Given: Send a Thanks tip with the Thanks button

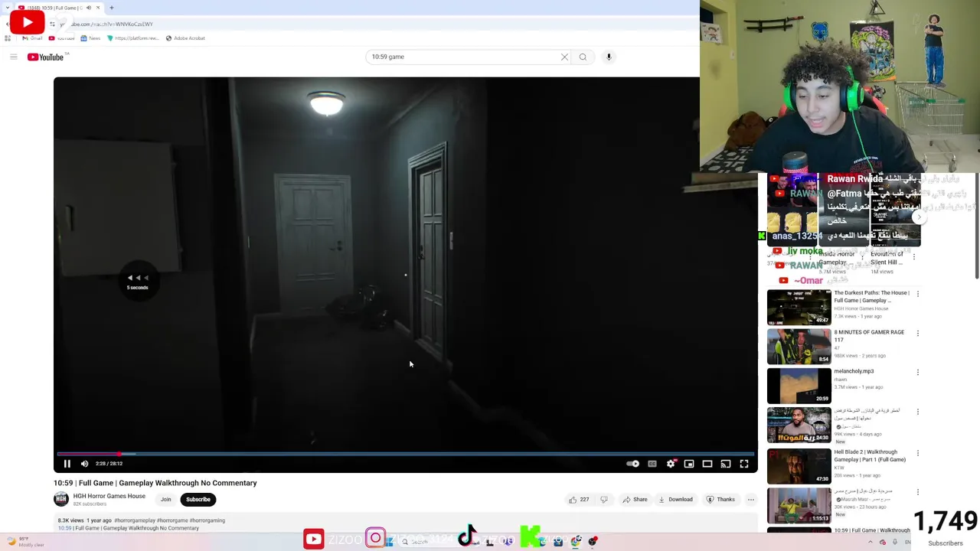Looking at the screenshot, I should (x=720, y=500).
